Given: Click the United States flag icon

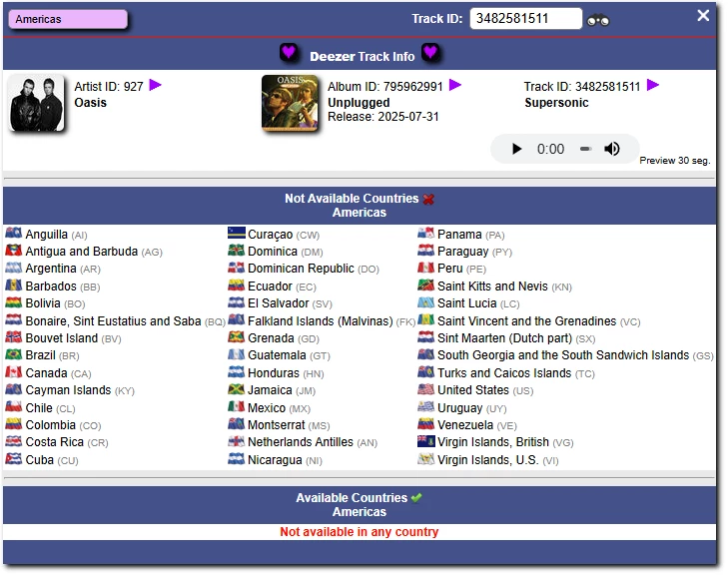Looking at the screenshot, I should click(x=425, y=389).
